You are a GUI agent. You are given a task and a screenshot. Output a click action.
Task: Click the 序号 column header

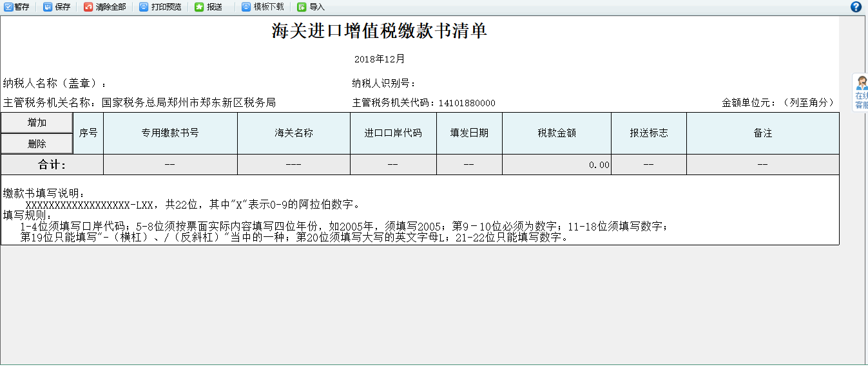pyautogui.click(x=88, y=133)
